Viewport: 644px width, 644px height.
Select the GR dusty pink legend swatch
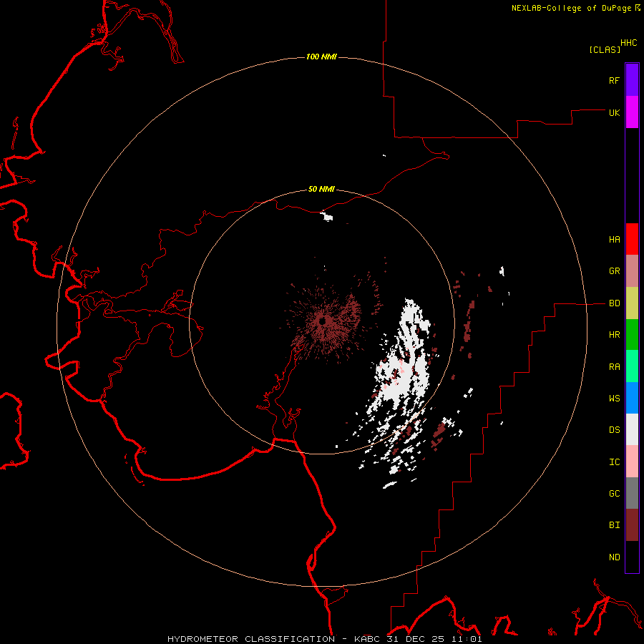point(632,271)
